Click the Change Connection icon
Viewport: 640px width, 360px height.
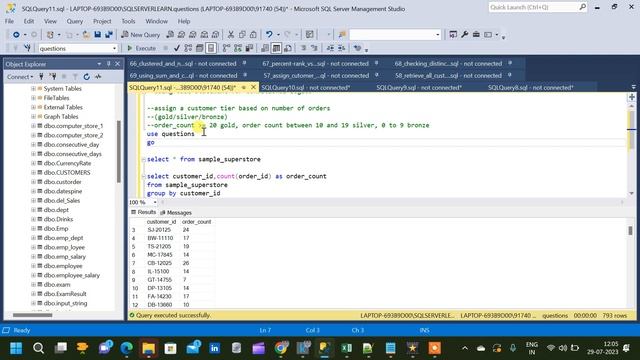click(x=27, y=48)
